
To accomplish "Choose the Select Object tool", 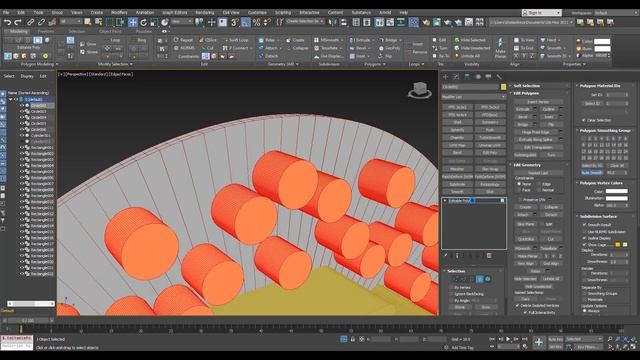I will pos(88,22).
